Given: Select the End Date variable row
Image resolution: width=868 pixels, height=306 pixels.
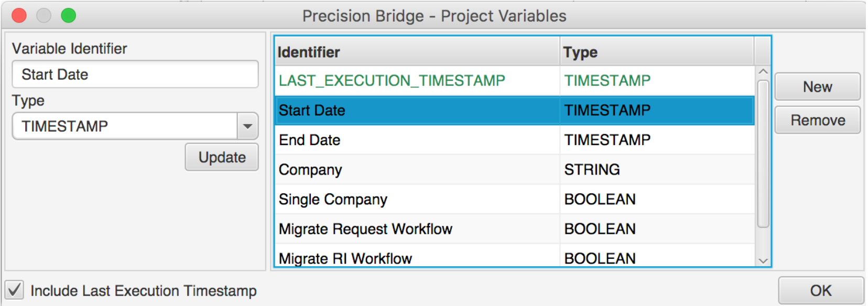Looking at the screenshot, I should tap(515, 140).
